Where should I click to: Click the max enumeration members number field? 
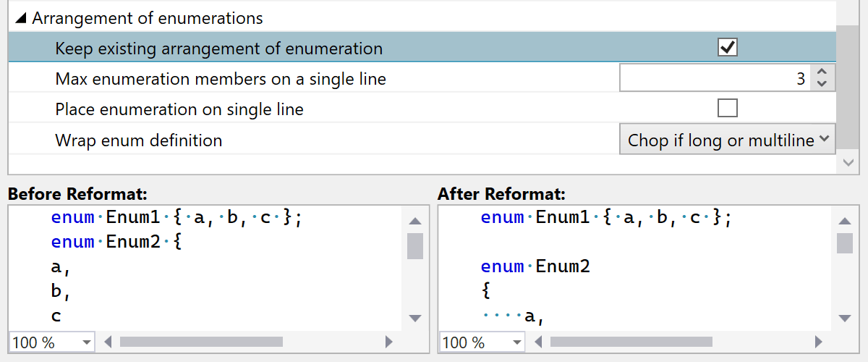715,79
